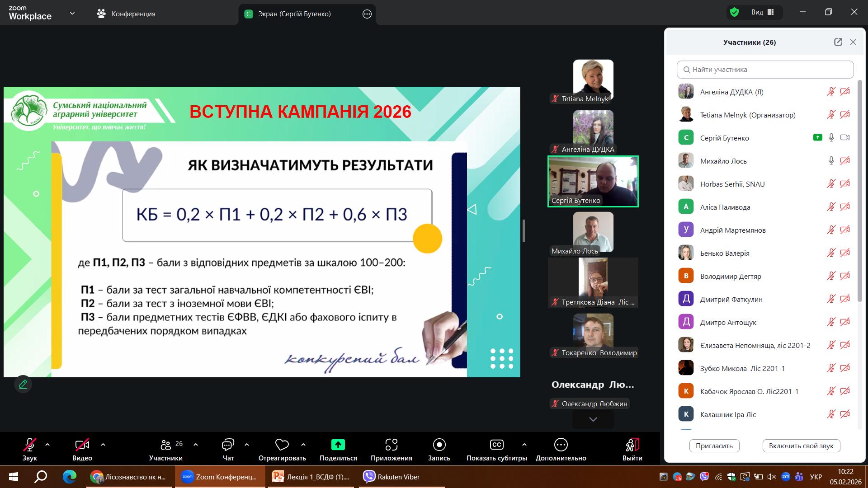Expand the video options arrow

[103, 445]
